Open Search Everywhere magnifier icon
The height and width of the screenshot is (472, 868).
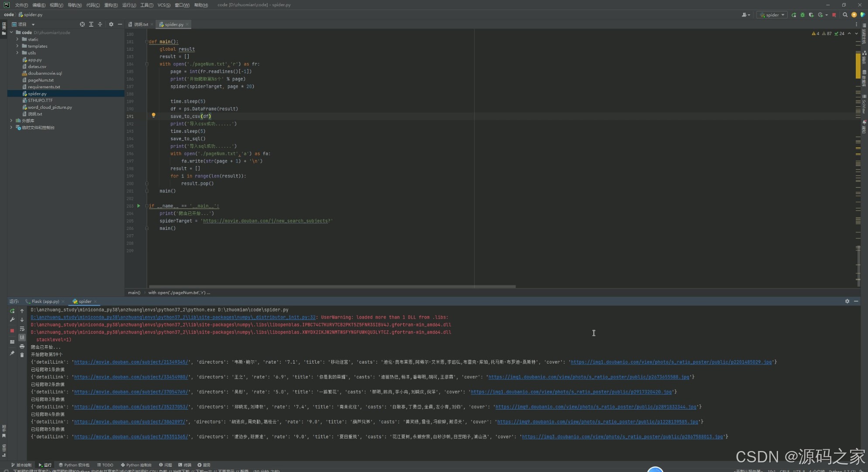pos(845,15)
